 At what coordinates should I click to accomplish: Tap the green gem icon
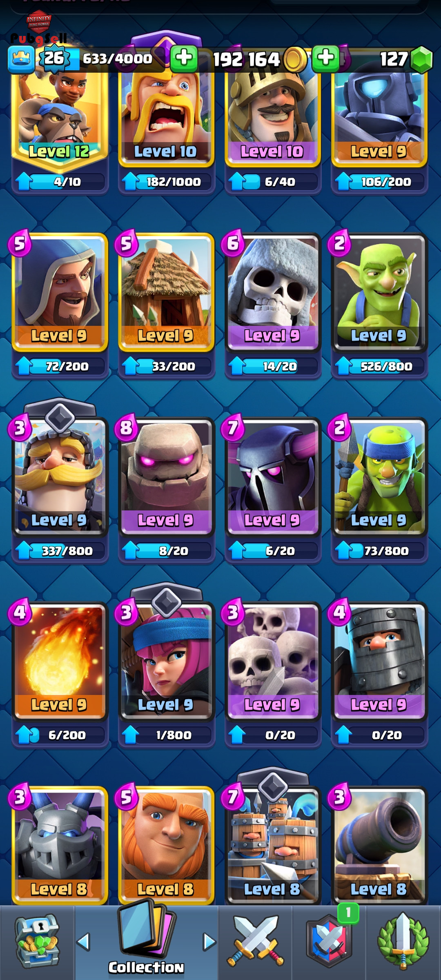click(x=421, y=60)
